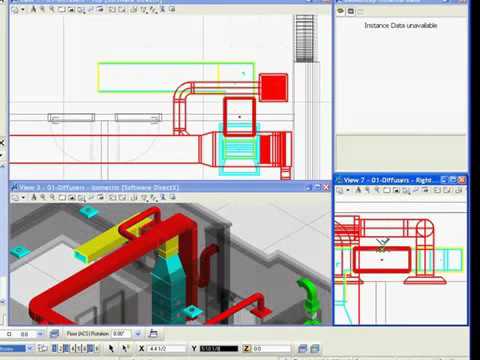Select Rotate View in the top view toolbar
480x360 pixels.
pos(81,9)
